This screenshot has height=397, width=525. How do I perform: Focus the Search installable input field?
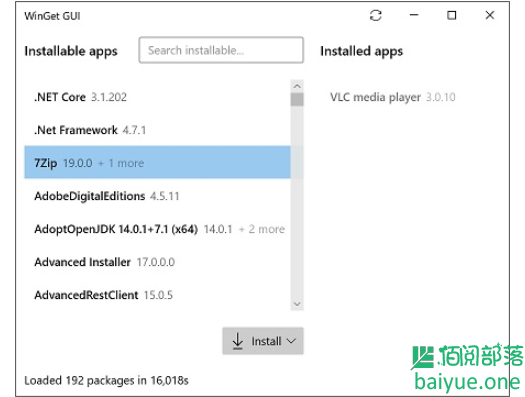pyautogui.click(x=221, y=50)
